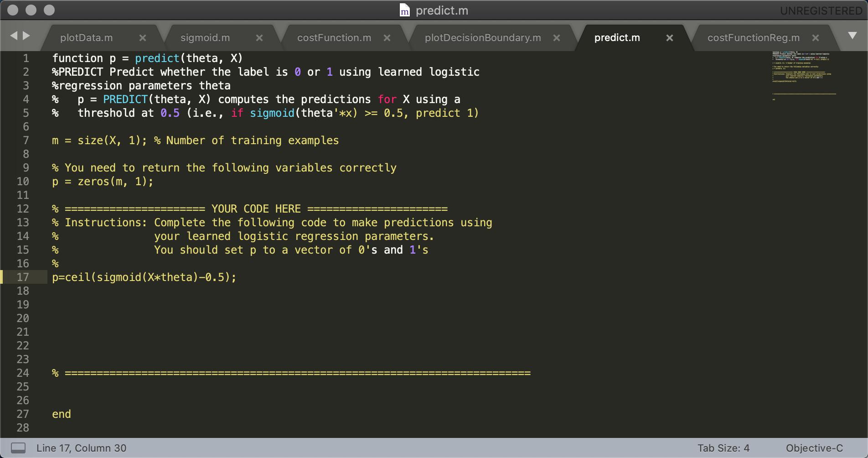This screenshot has width=868, height=458.
Task: Click line number 17 in the gutter
Action: point(23,277)
